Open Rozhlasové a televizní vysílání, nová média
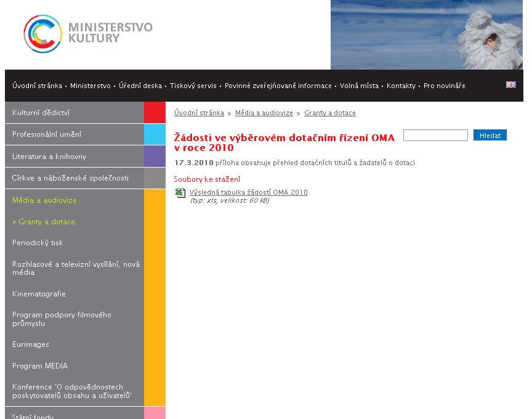This screenshot has width=532, height=419. tap(76, 268)
